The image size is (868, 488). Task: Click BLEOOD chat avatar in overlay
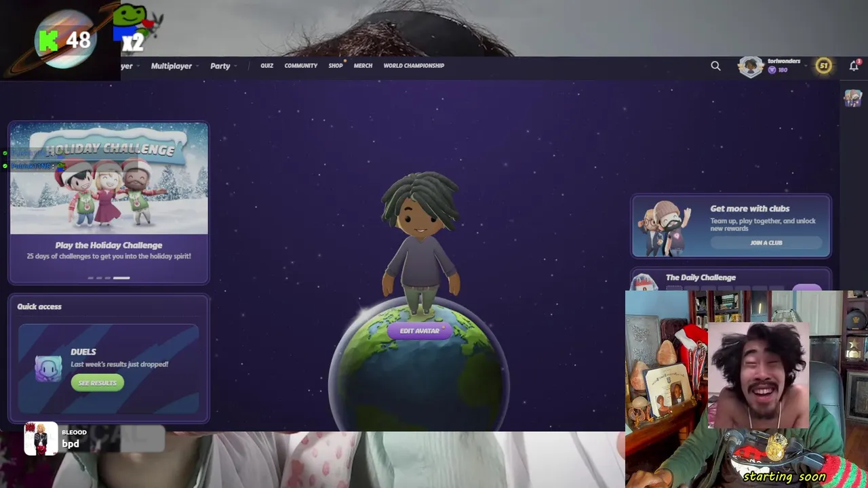pyautogui.click(x=41, y=439)
